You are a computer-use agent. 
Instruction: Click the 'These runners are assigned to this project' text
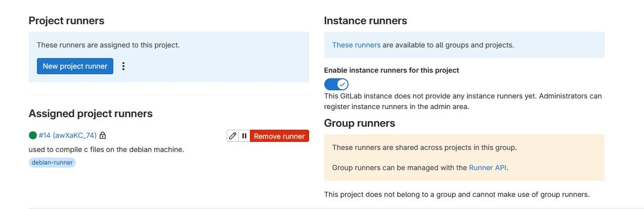[x=108, y=45]
